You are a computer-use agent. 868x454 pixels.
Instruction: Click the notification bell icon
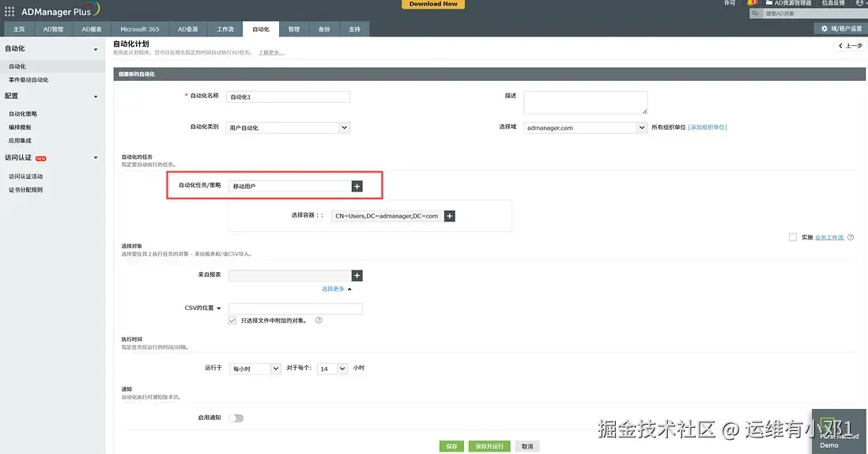coord(752,3)
